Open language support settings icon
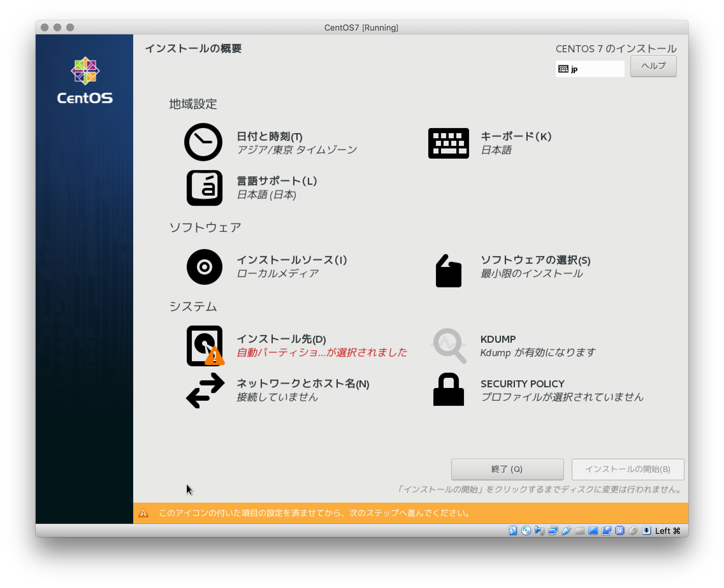Screen dimensions: 724x588 pyautogui.click(x=204, y=188)
